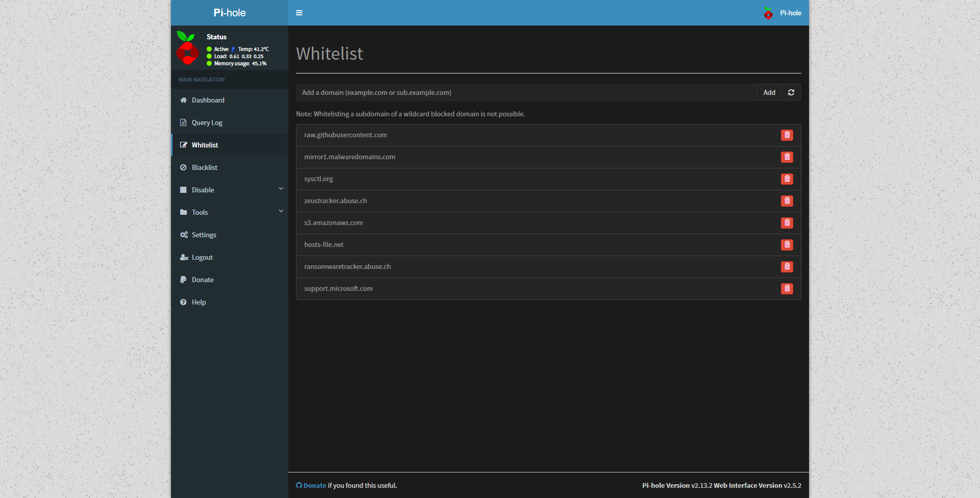Delete the s3.amazonaws.com entry
Viewport: 980px width, 498px height.
(787, 223)
